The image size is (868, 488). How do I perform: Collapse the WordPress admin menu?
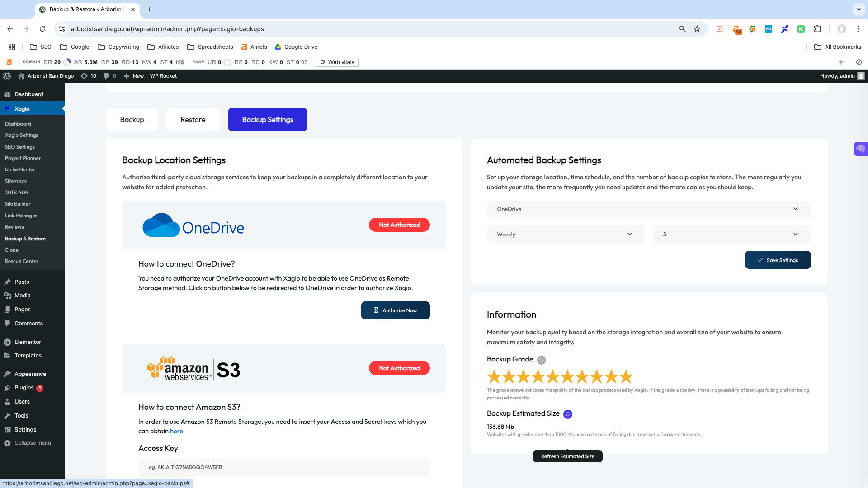(28, 443)
